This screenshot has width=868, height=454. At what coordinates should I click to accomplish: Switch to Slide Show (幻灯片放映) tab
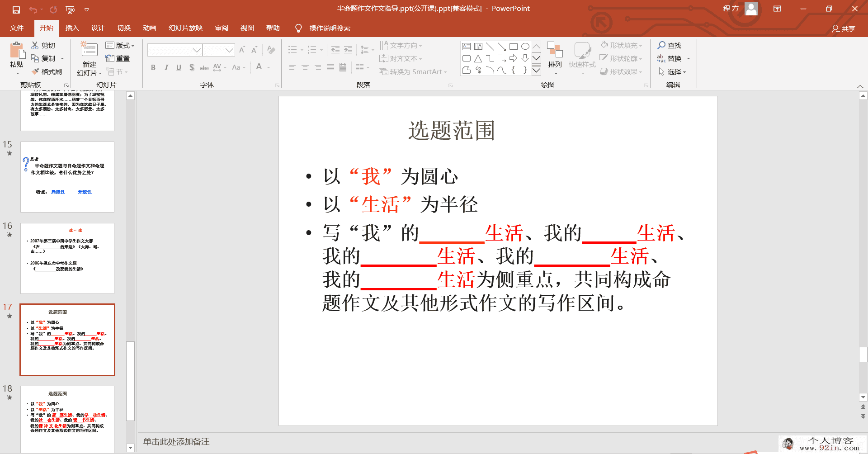[185, 28]
